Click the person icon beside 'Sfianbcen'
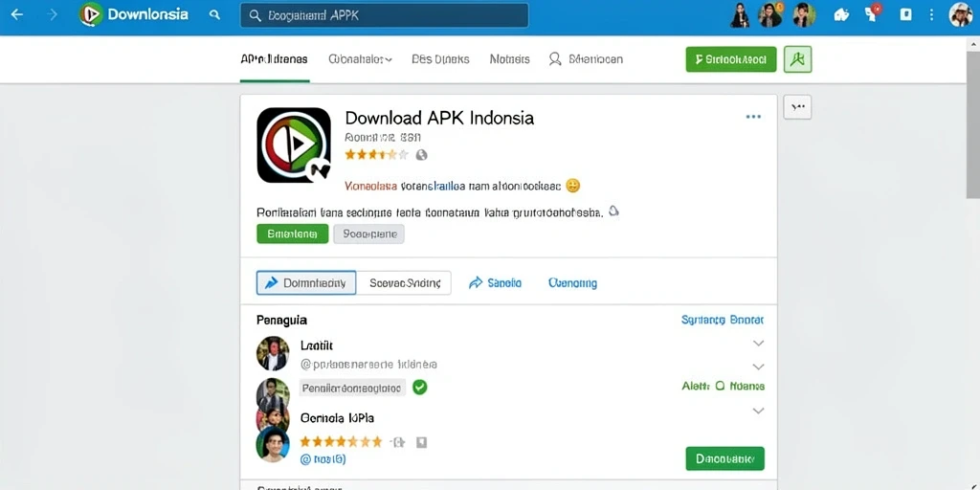The height and width of the screenshot is (490, 980). (x=554, y=59)
